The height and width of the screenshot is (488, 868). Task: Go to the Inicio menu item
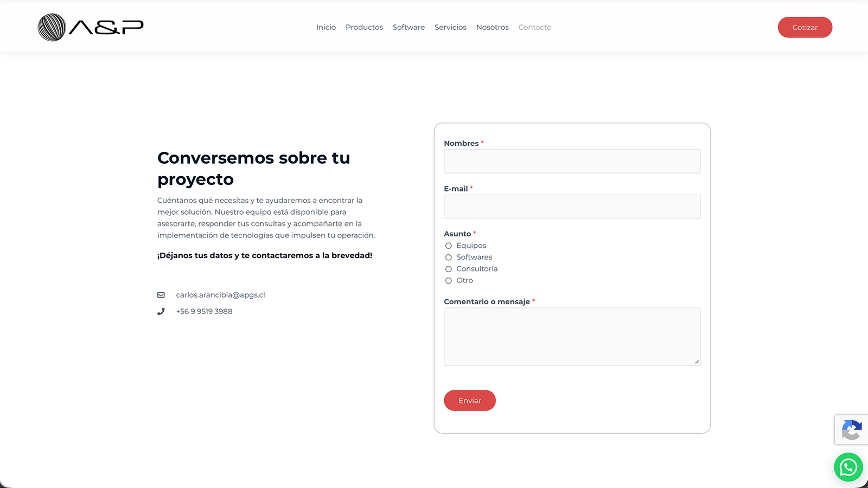coord(326,27)
